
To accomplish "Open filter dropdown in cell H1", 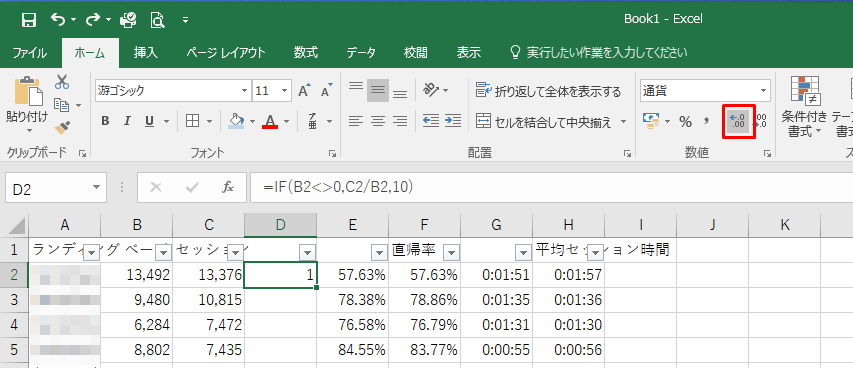I will 596,252.
